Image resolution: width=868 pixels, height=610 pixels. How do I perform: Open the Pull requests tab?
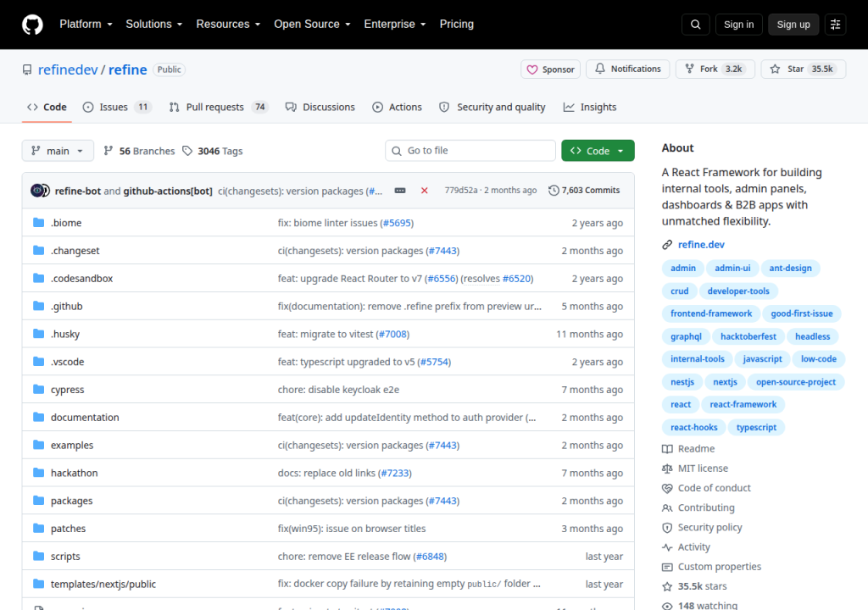coord(218,108)
